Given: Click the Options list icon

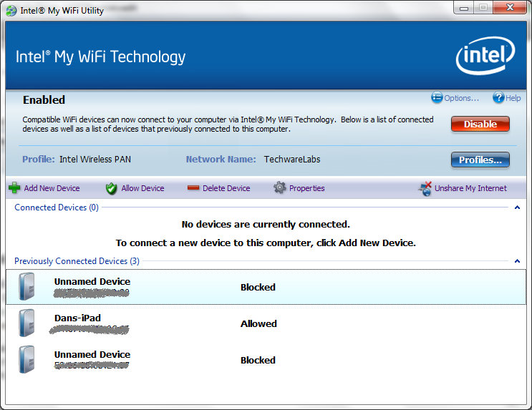Looking at the screenshot, I should (x=437, y=97).
